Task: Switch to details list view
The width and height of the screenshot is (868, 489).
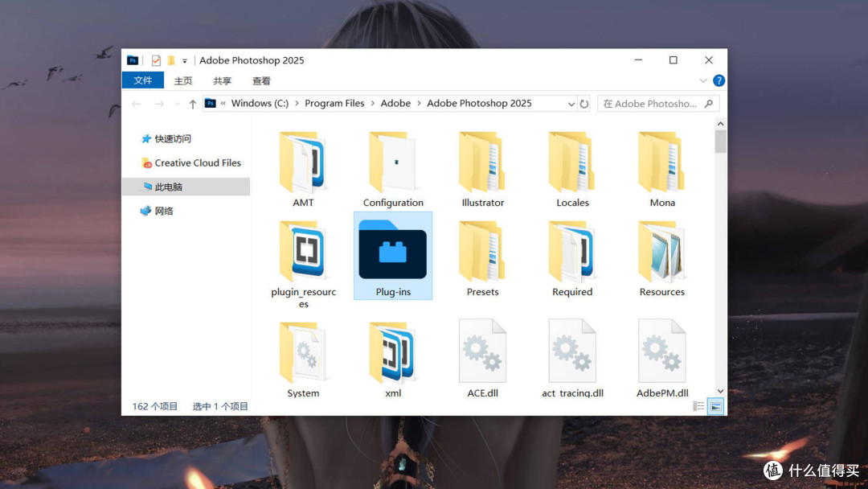Action: [x=698, y=406]
